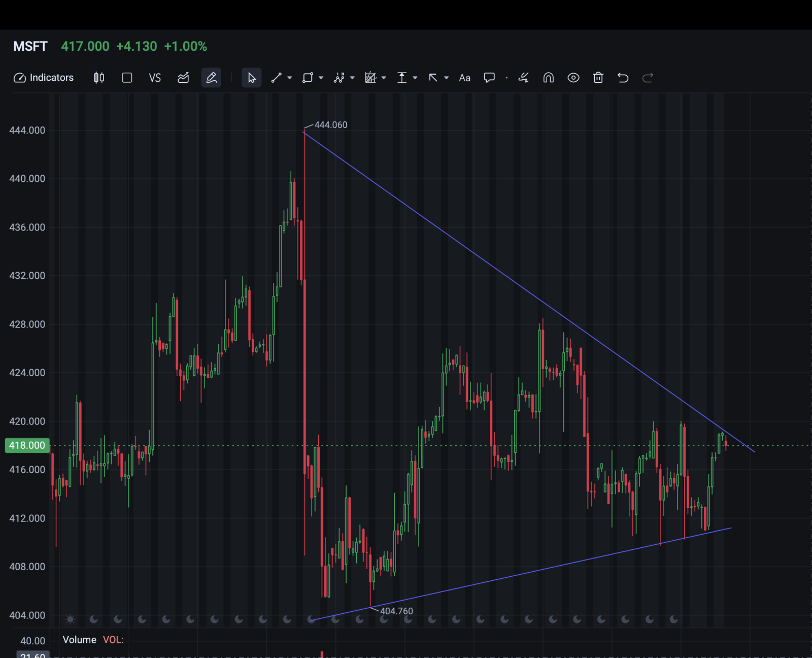Expand the arrow tools dropdown

[x=447, y=78]
